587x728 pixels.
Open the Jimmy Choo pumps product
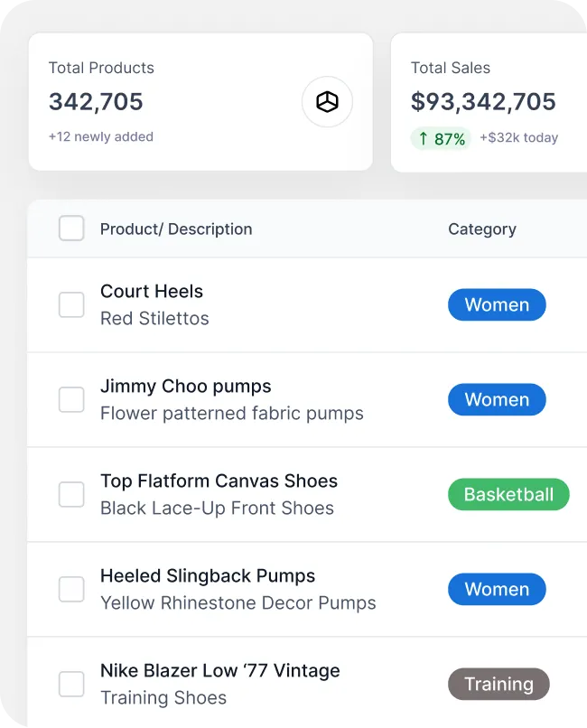click(x=186, y=387)
